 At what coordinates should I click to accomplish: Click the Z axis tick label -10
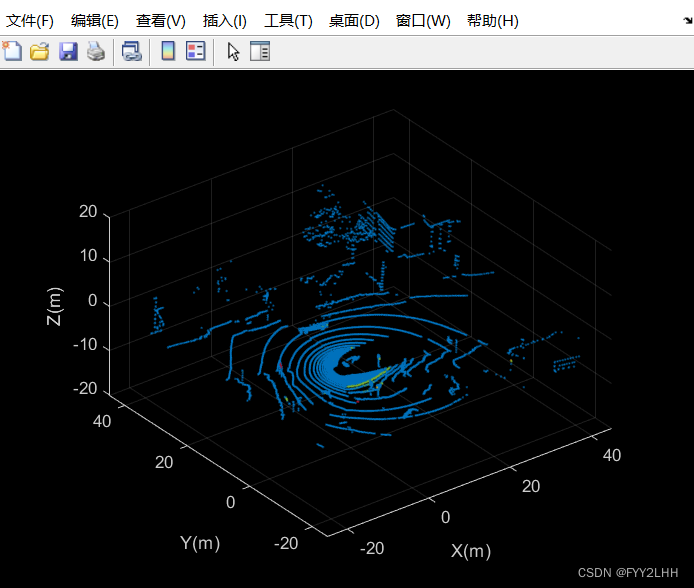[85, 344]
